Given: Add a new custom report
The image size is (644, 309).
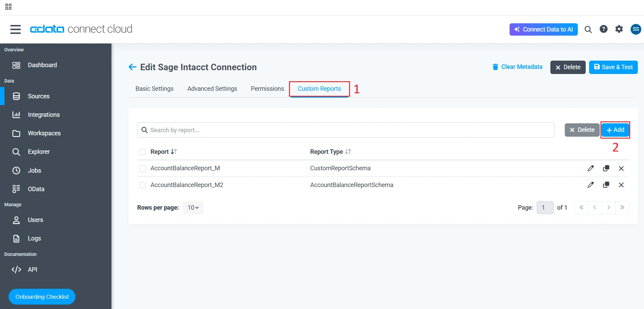Looking at the screenshot, I should (x=615, y=130).
